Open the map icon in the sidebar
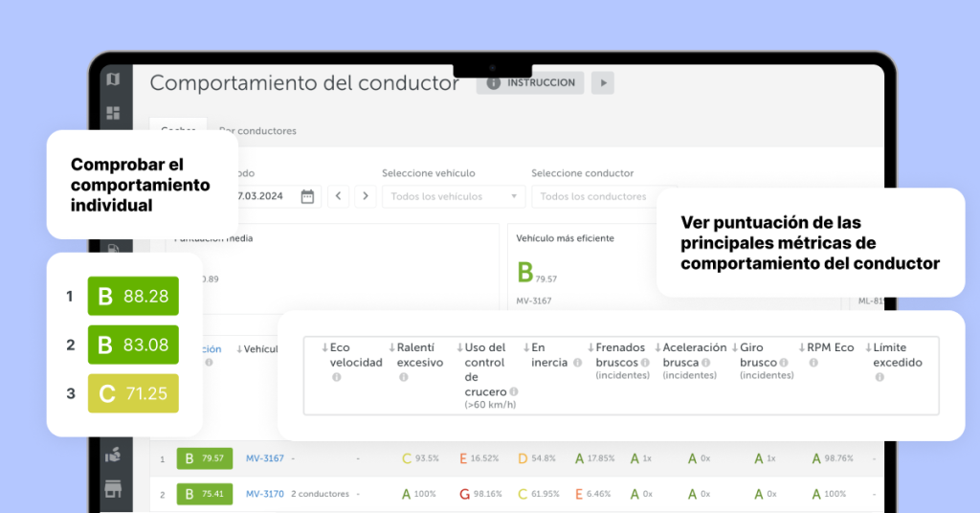This screenshot has height=513, width=980. coord(113,79)
